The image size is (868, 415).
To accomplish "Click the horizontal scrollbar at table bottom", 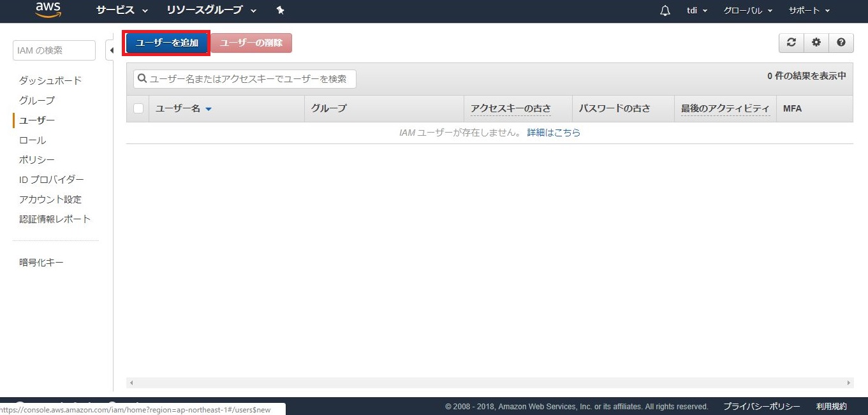I will click(x=489, y=382).
